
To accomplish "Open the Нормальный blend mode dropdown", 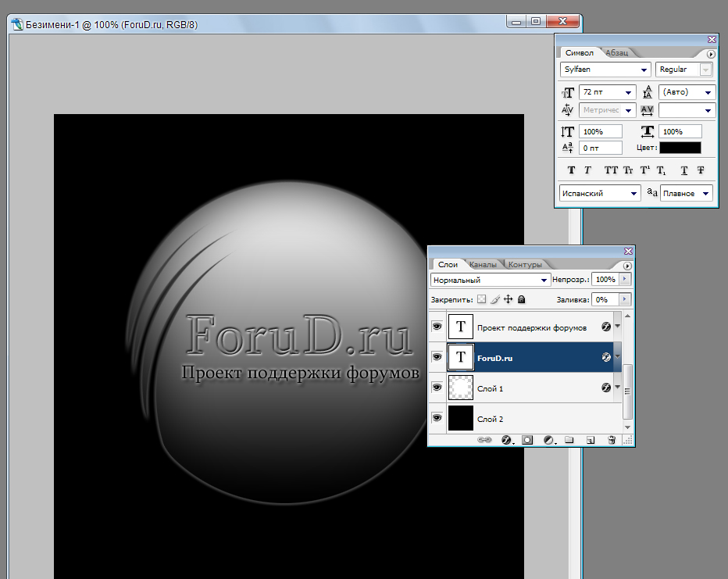I will [490, 279].
